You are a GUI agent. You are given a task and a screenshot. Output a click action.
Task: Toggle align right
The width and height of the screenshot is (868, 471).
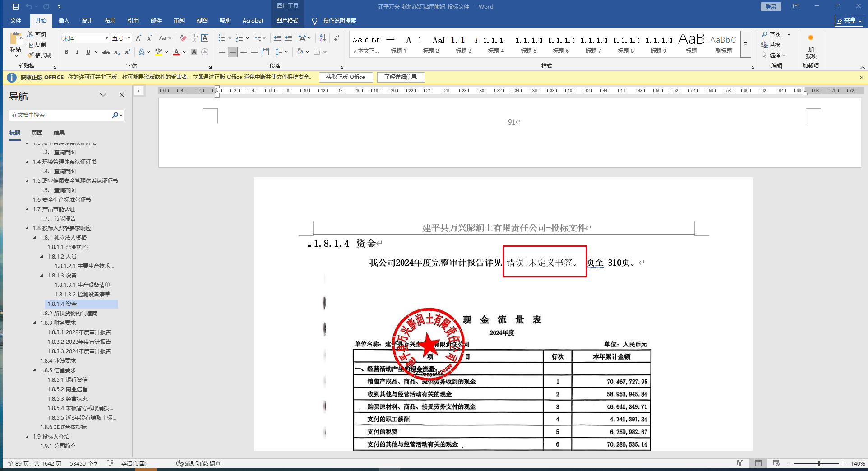(x=244, y=52)
